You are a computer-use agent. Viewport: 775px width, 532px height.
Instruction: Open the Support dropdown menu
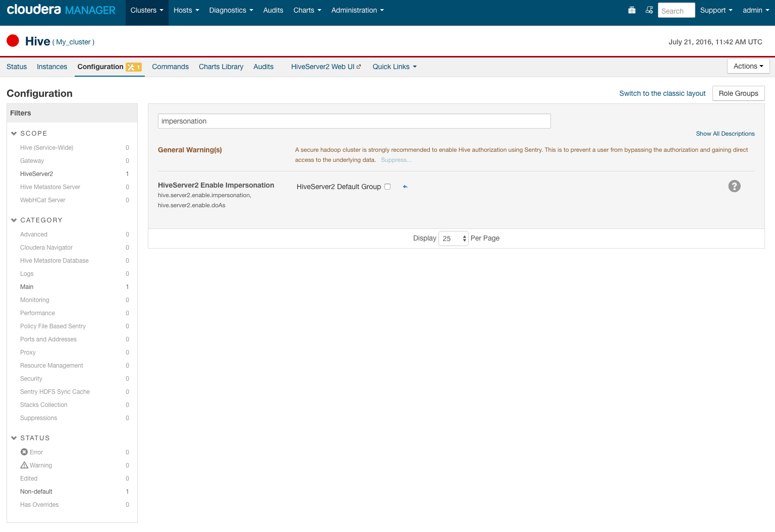coord(716,10)
